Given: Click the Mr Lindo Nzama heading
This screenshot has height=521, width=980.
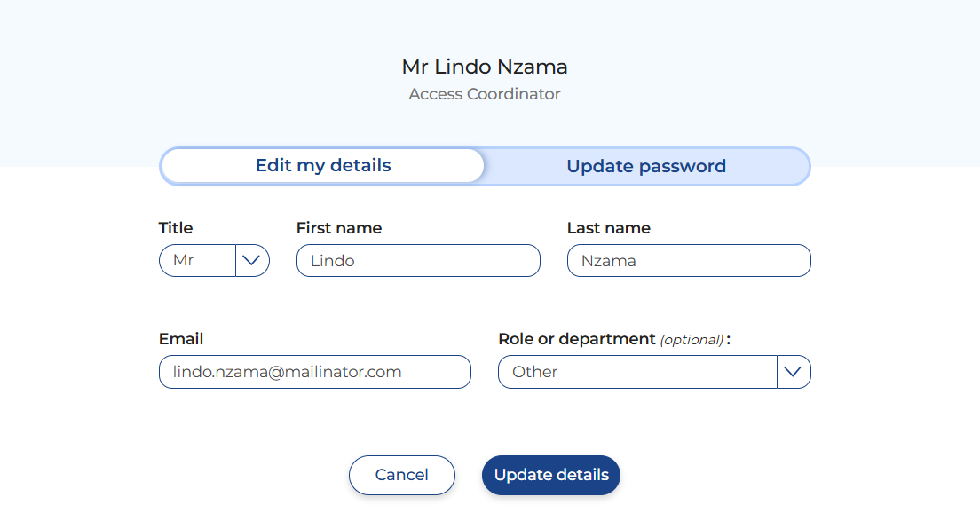Looking at the screenshot, I should coord(485,67).
